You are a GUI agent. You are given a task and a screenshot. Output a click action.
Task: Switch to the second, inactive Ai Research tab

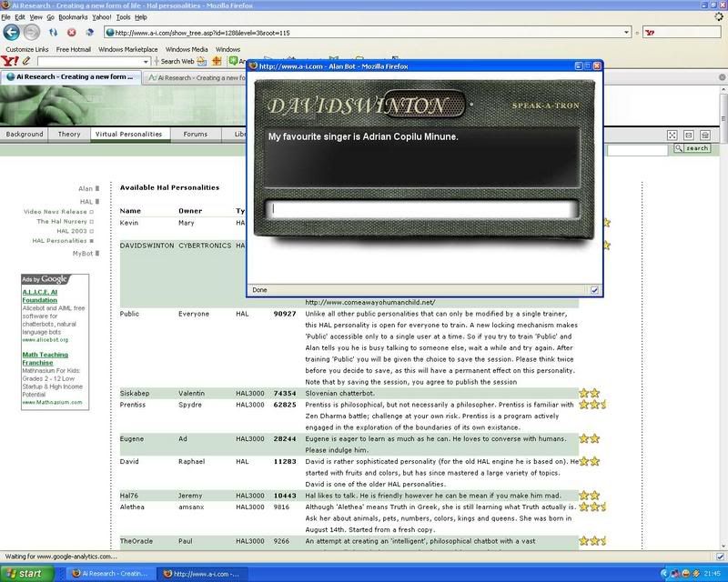click(196, 77)
